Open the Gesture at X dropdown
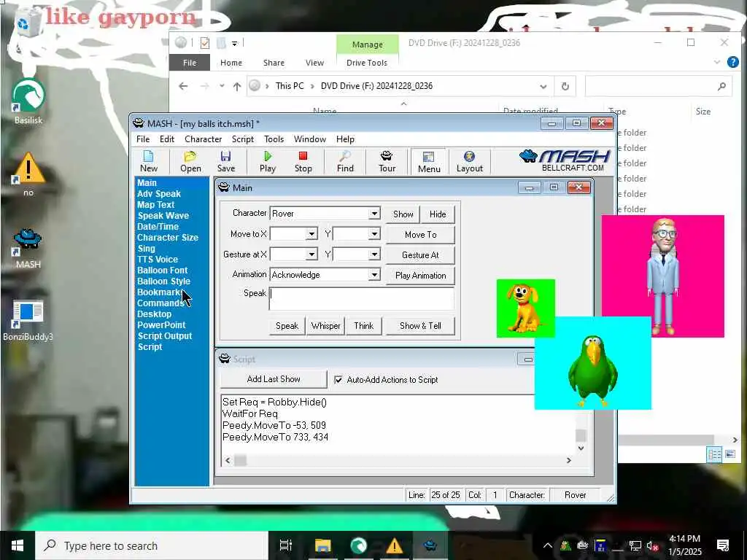 pyautogui.click(x=312, y=254)
